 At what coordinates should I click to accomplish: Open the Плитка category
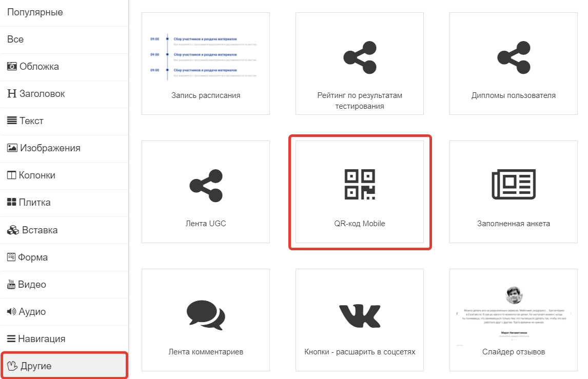click(65, 203)
